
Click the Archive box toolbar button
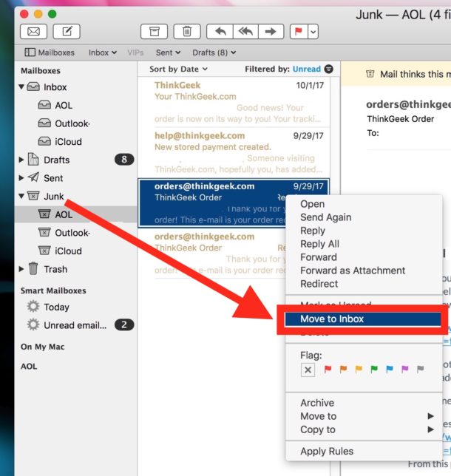tap(154, 31)
